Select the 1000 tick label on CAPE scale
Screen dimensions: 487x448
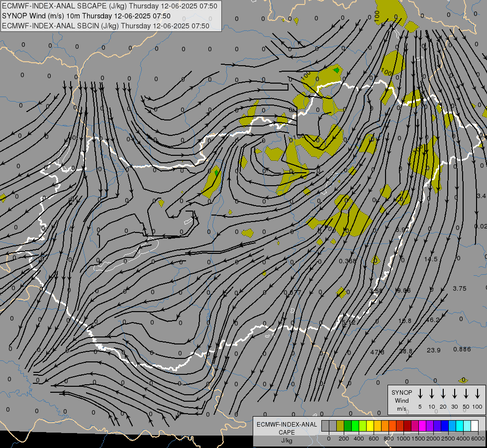[x=403, y=439]
